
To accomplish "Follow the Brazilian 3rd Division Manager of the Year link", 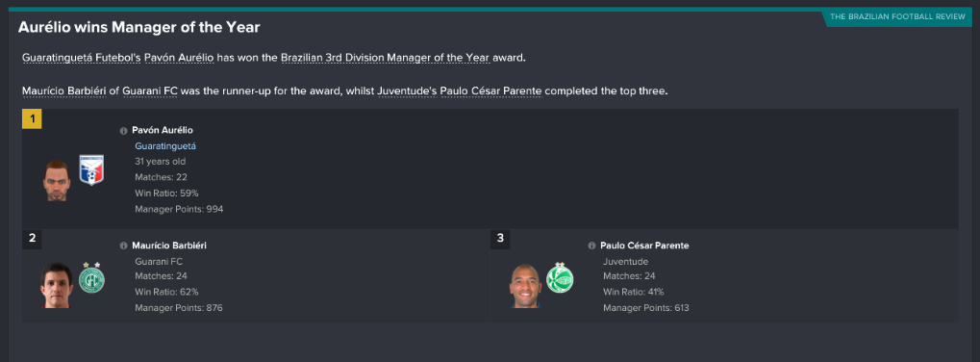I will click(x=386, y=58).
